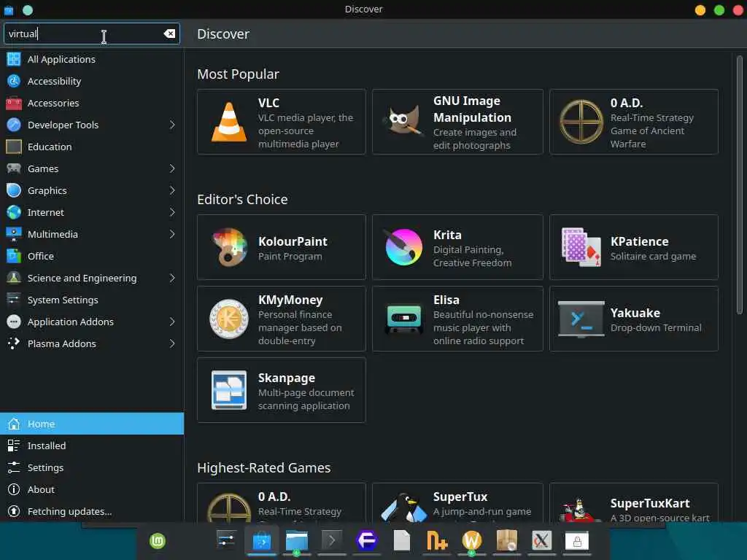Expand the Multimedia subcategories chevron
Screen dimensions: 747x560
tap(172, 234)
